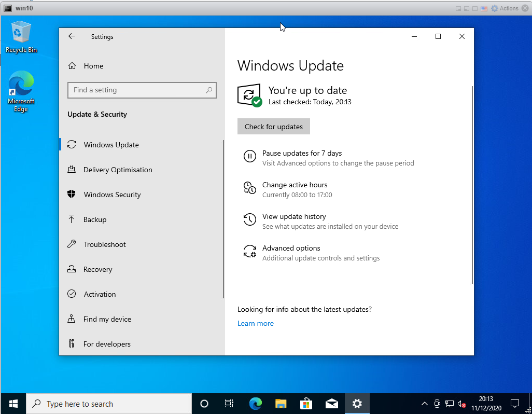The height and width of the screenshot is (414, 532).
Task: Open the Start menu
Action: pyautogui.click(x=12, y=403)
